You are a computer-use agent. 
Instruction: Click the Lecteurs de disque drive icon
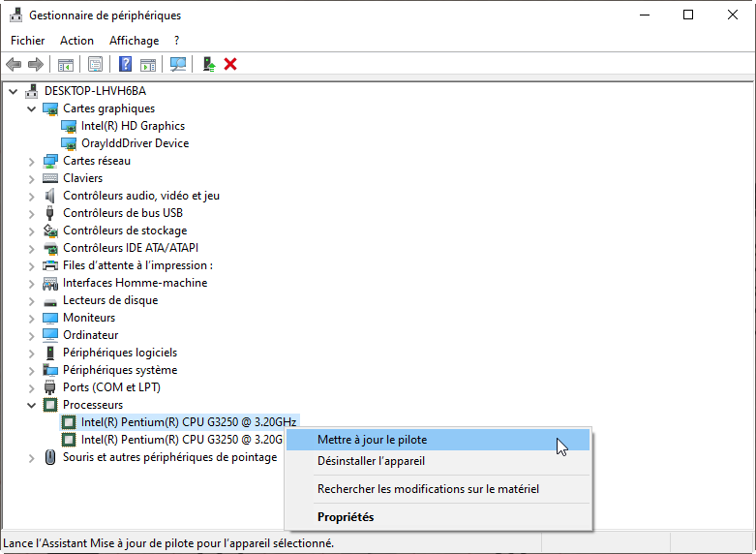[50, 302]
